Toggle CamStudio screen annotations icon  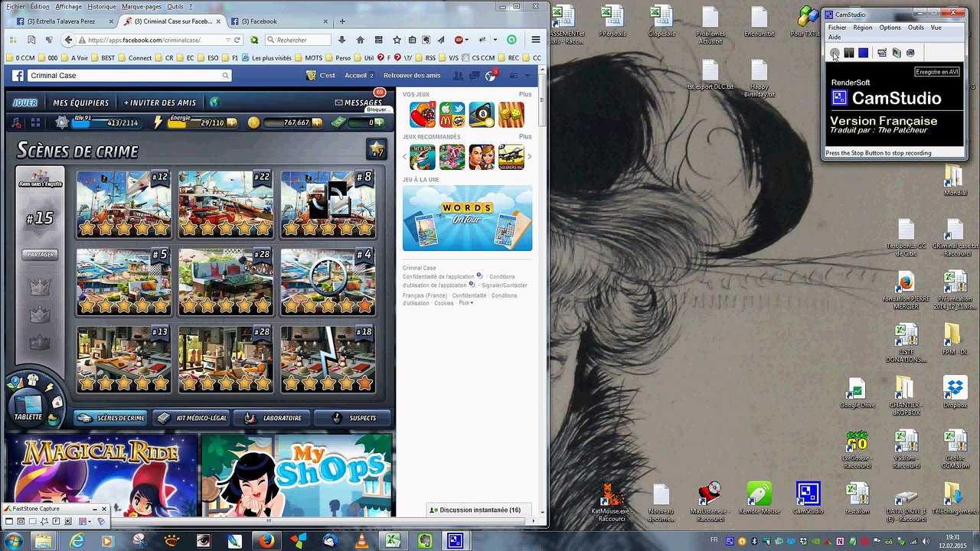pyautogui.click(x=882, y=53)
